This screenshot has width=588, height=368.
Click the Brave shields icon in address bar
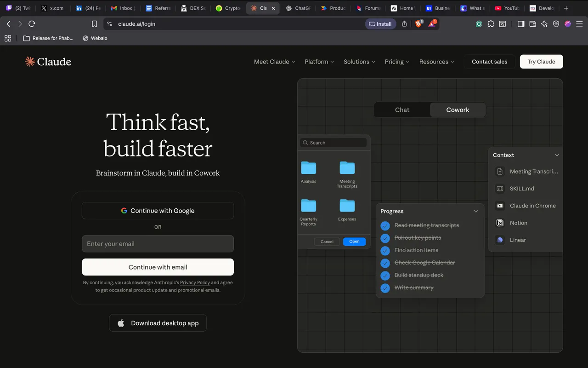(x=419, y=24)
